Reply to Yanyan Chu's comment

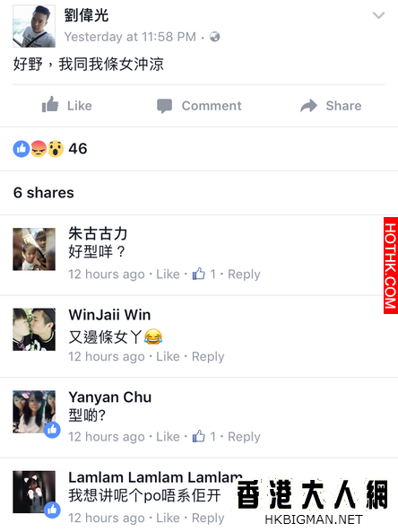point(244,437)
